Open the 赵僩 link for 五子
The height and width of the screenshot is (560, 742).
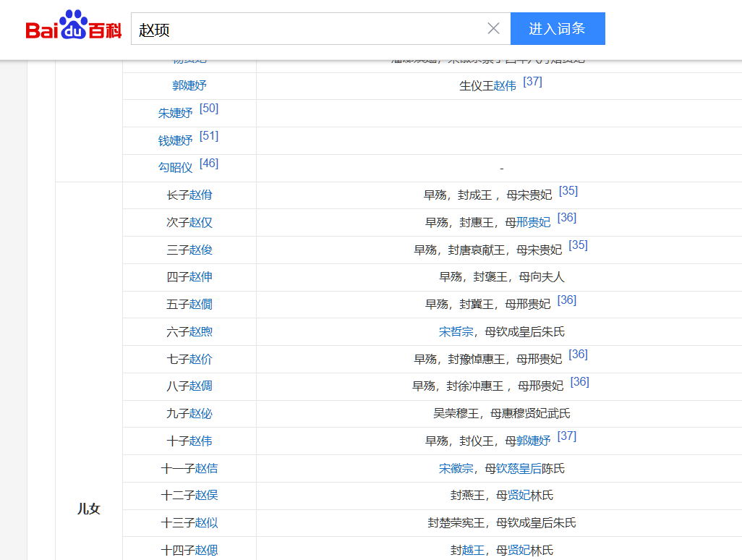point(200,304)
